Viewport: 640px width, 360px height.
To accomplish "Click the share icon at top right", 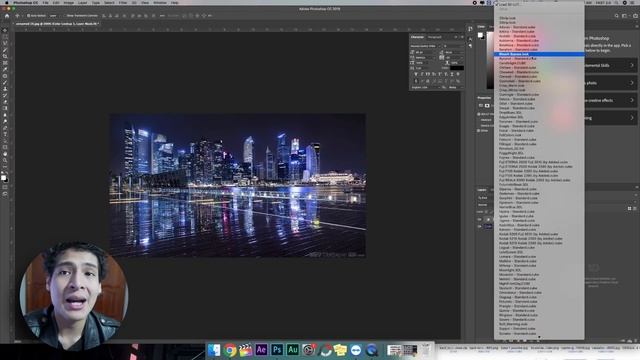I will (635, 16).
